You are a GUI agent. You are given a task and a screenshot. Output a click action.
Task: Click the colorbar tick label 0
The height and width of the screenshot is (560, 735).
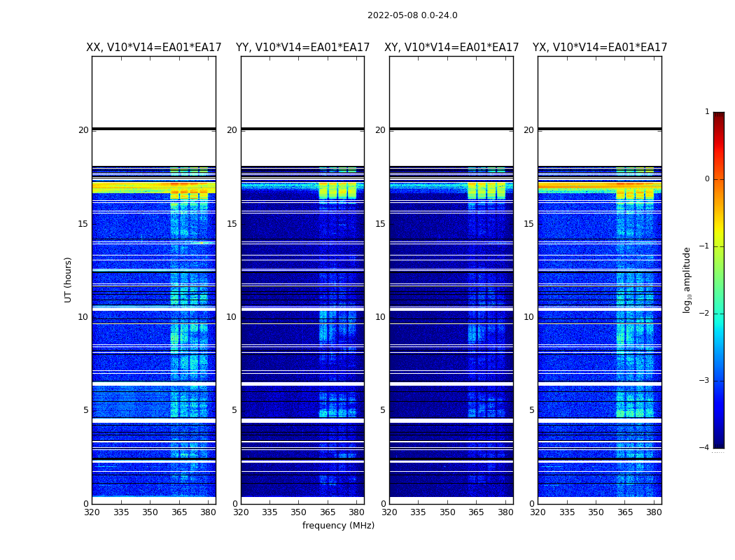coord(707,179)
